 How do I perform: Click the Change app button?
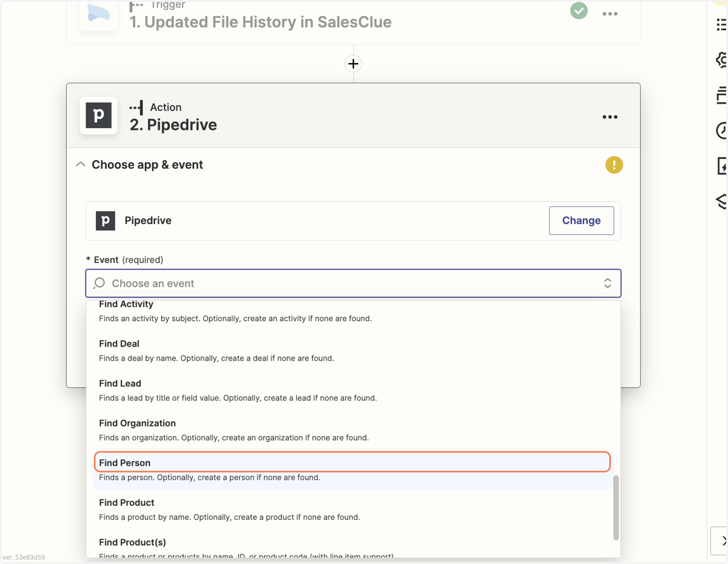(x=581, y=220)
